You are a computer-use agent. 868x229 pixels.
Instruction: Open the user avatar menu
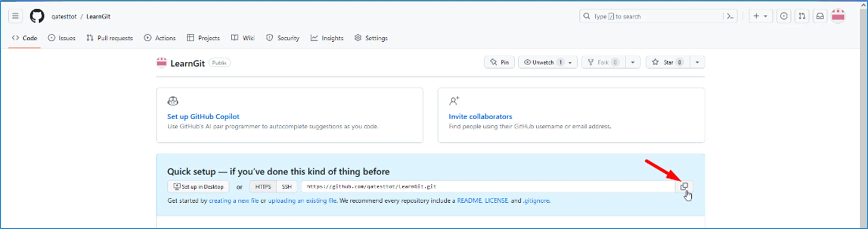[x=838, y=16]
